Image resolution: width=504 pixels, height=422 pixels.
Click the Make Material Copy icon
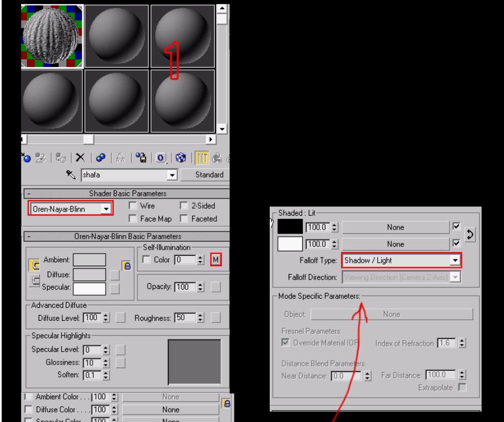(101, 158)
